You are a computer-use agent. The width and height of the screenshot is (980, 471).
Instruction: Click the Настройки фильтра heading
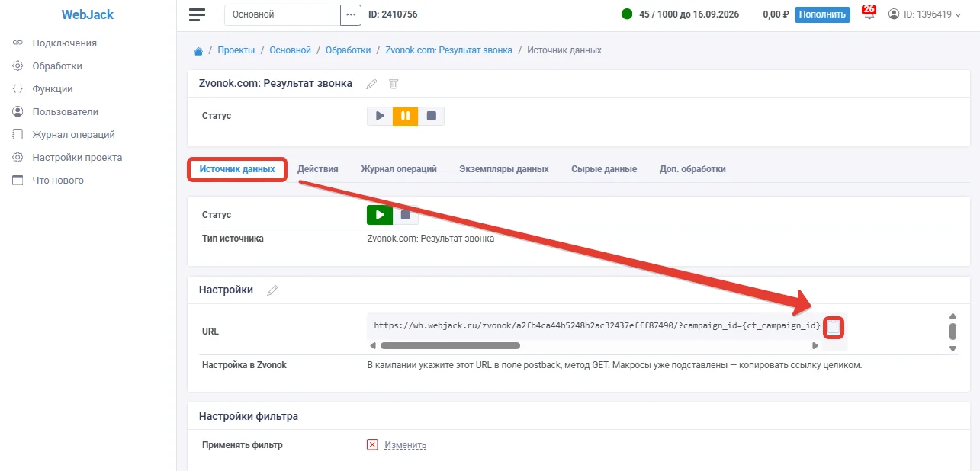[249, 416]
